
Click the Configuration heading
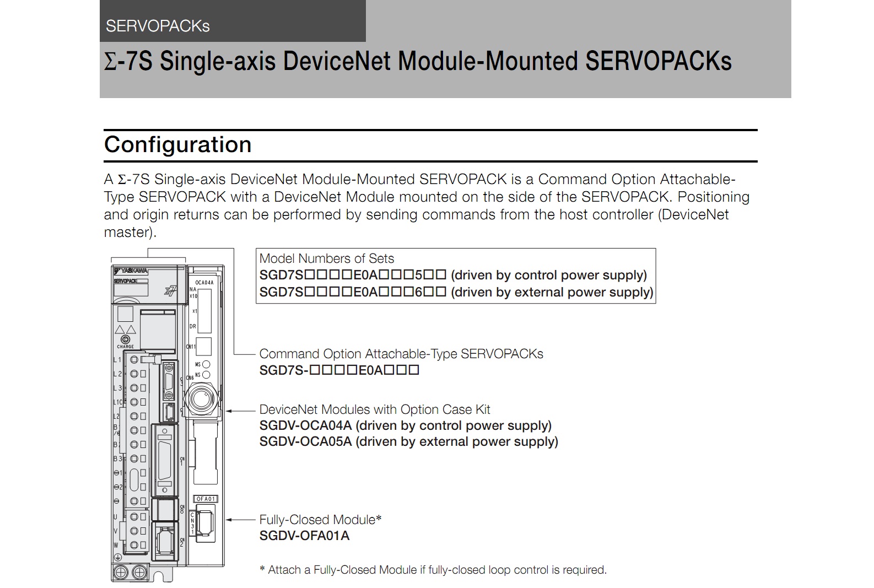tap(177, 144)
